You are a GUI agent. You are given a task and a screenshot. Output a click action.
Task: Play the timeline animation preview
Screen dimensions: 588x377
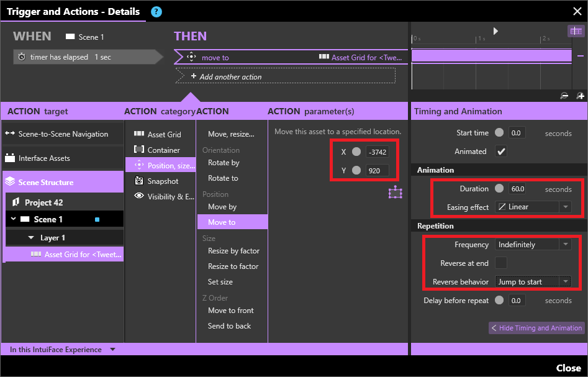(495, 30)
